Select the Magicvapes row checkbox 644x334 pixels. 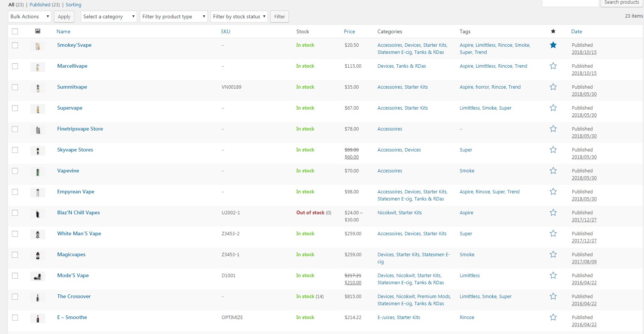point(15,255)
